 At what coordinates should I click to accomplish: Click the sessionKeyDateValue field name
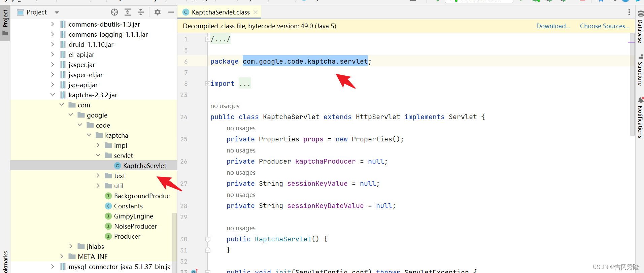click(325, 206)
